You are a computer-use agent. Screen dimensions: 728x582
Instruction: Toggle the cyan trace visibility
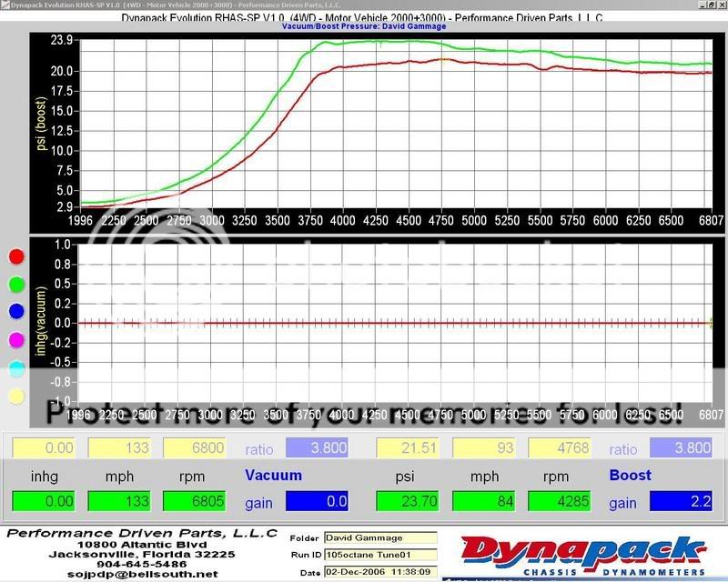pyautogui.click(x=15, y=365)
